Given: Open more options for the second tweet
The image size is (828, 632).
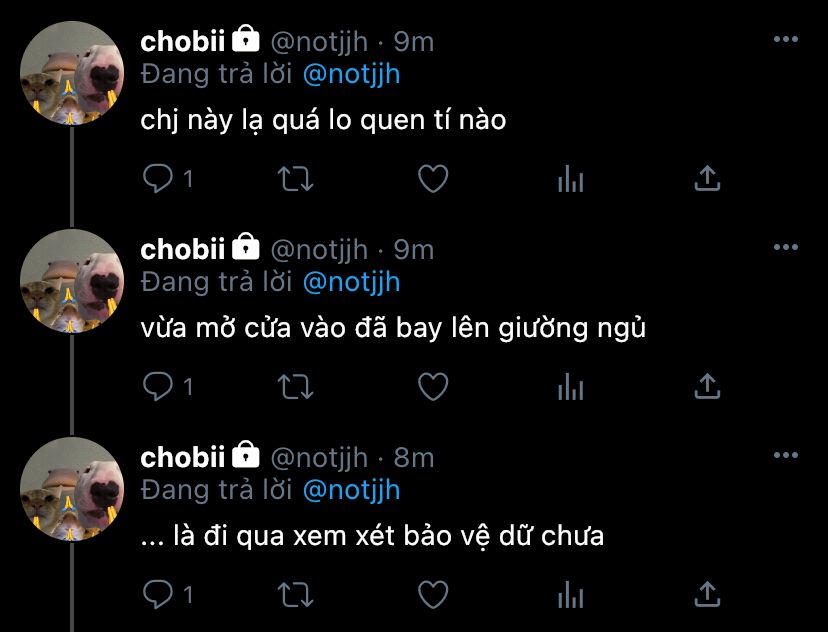Looking at the screenshot, I should (786, 247).
